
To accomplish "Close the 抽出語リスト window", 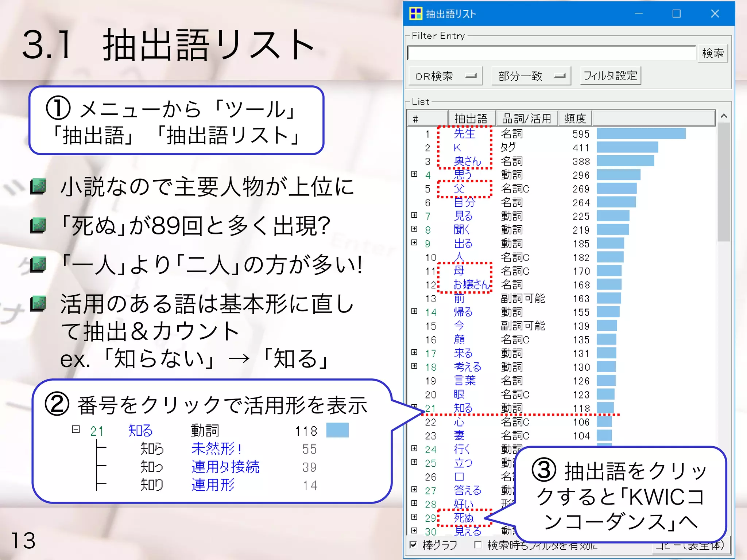I will [715, 13].
